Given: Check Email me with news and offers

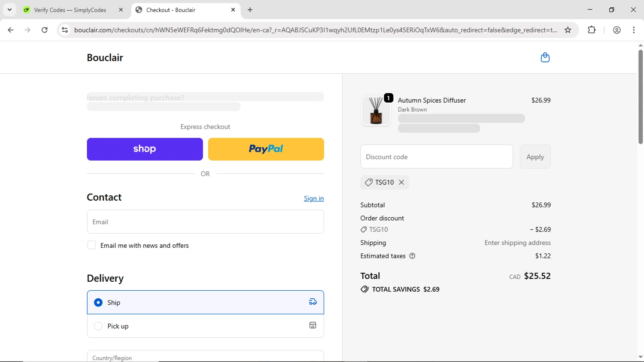Looking at the screenshot, I should [91, 245].
